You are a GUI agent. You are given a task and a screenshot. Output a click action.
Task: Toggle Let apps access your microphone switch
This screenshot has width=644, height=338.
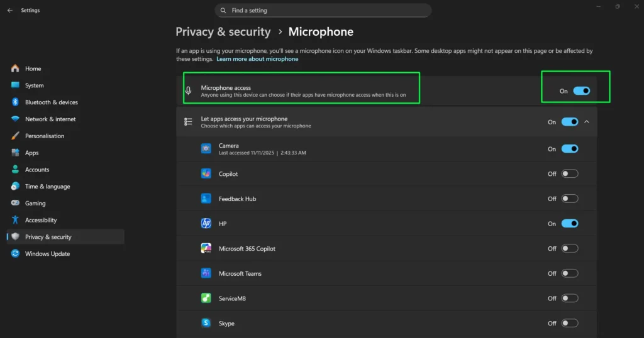coord(570,122)
